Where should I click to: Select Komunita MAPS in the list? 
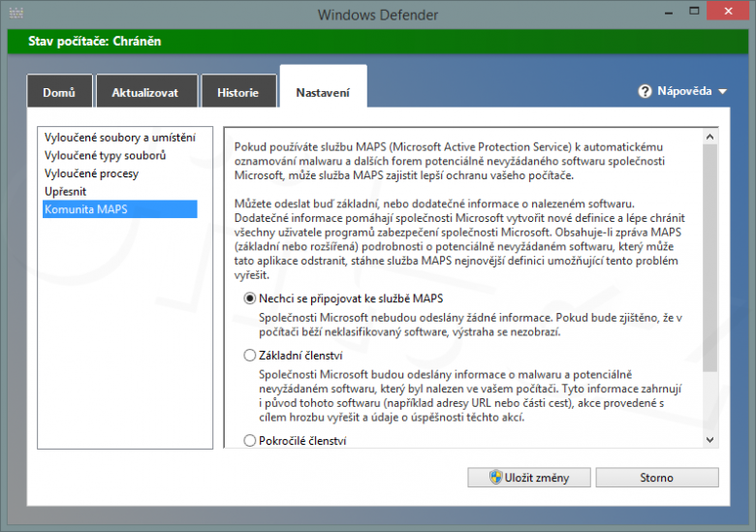tap(120, 209)
